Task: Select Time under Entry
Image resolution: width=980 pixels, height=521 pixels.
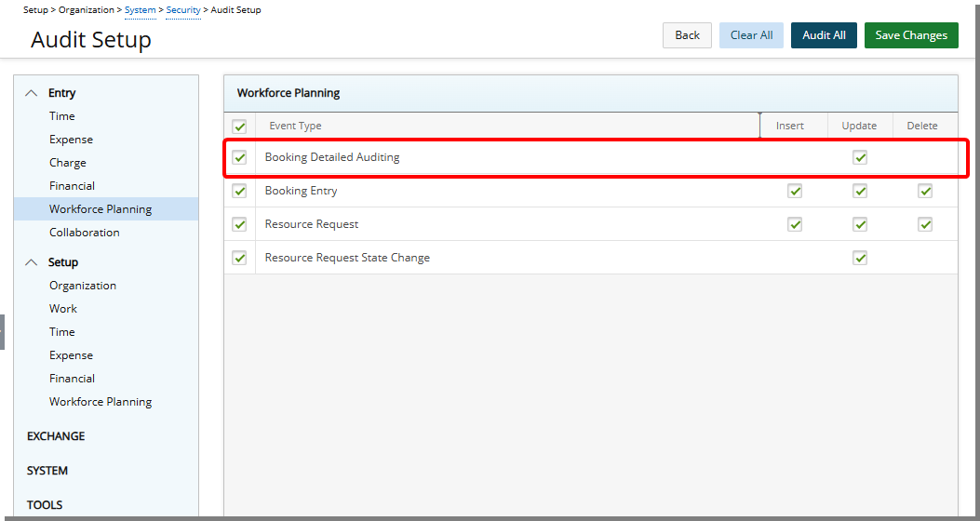Action: [61, 116]
